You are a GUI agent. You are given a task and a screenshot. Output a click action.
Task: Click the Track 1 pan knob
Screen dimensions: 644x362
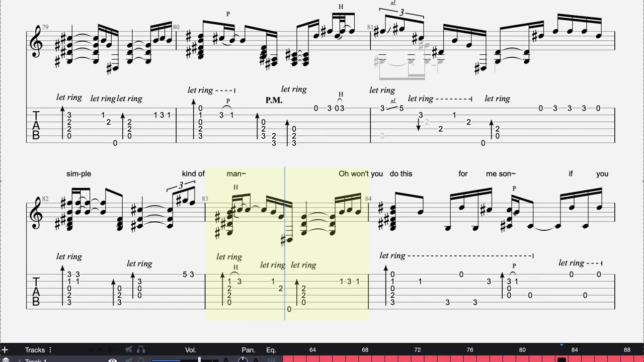[x=243, y=360]
